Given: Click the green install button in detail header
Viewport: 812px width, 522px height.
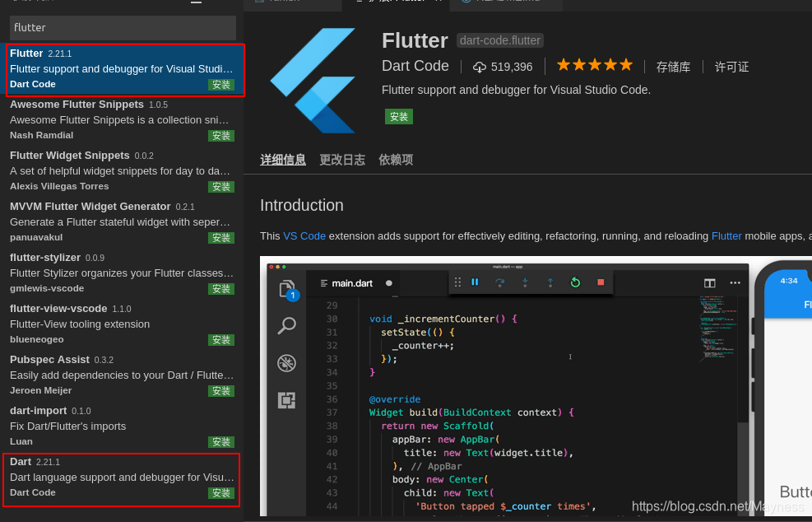Looking at the screenshot, I should (399, 117).
